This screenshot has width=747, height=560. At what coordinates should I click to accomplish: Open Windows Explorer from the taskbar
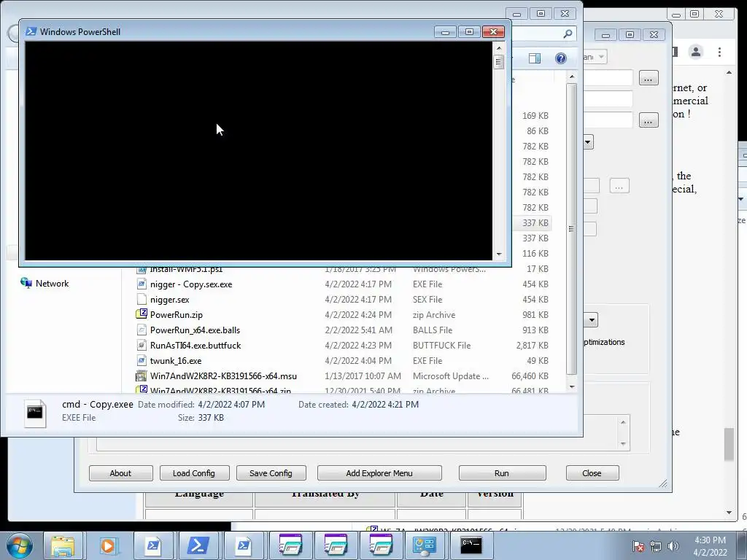coord(63,546)
